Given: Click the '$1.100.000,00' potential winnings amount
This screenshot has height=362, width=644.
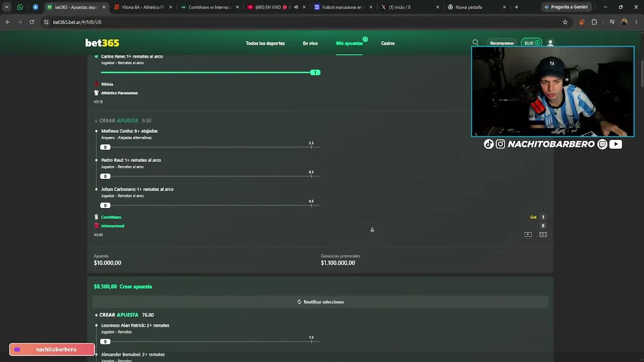Looking at the screenshot, I should (x=338, y=263).
